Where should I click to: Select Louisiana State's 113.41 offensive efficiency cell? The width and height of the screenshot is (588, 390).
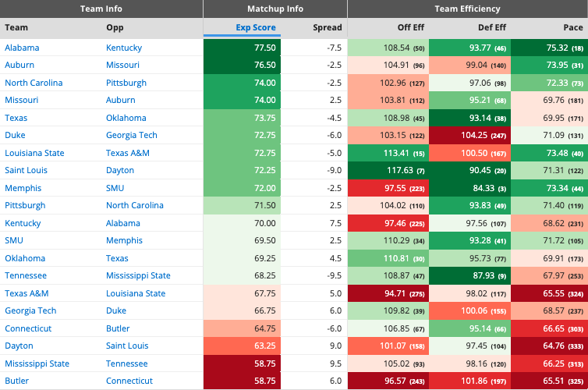point(388,153)
